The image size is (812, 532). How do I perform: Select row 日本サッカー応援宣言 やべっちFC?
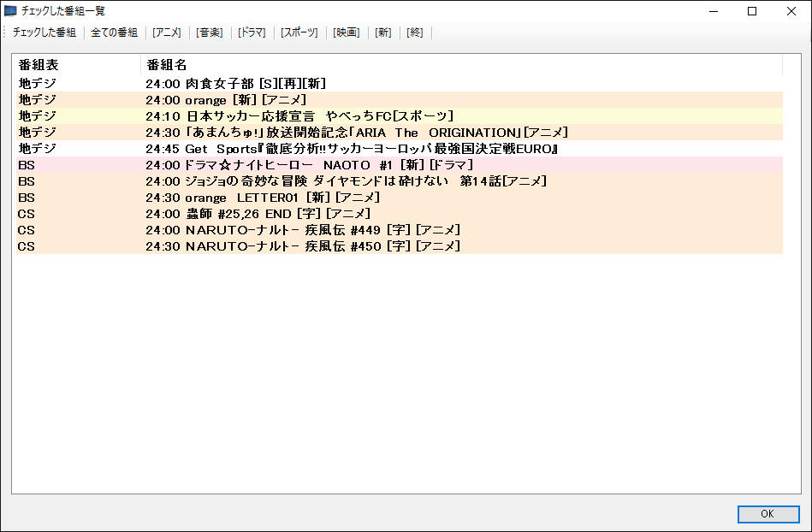(400, 116)
